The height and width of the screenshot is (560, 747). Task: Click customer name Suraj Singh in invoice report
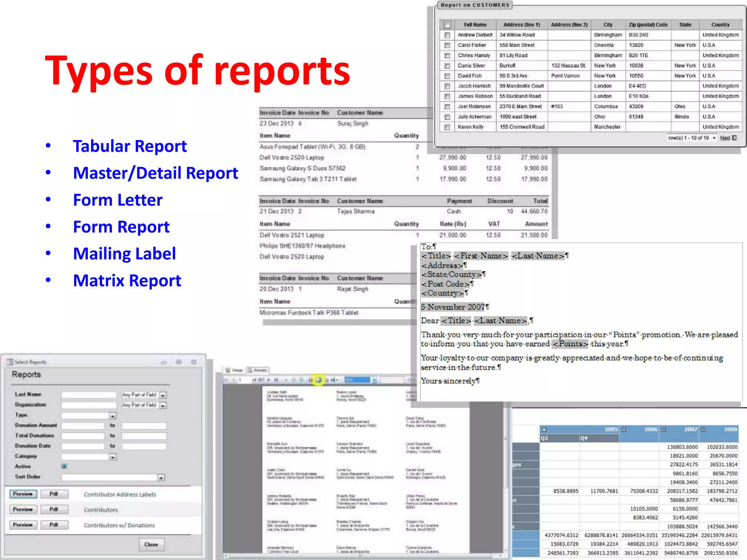[353, 124]
